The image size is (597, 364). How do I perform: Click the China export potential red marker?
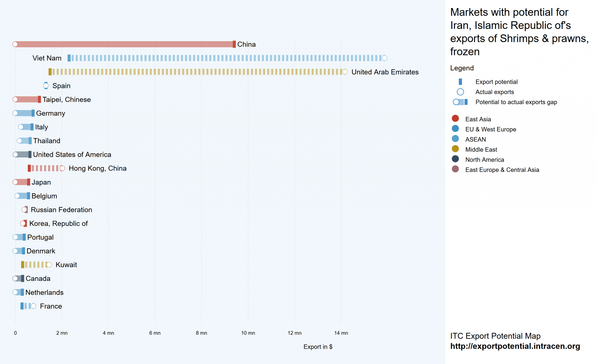coord(234,44)
